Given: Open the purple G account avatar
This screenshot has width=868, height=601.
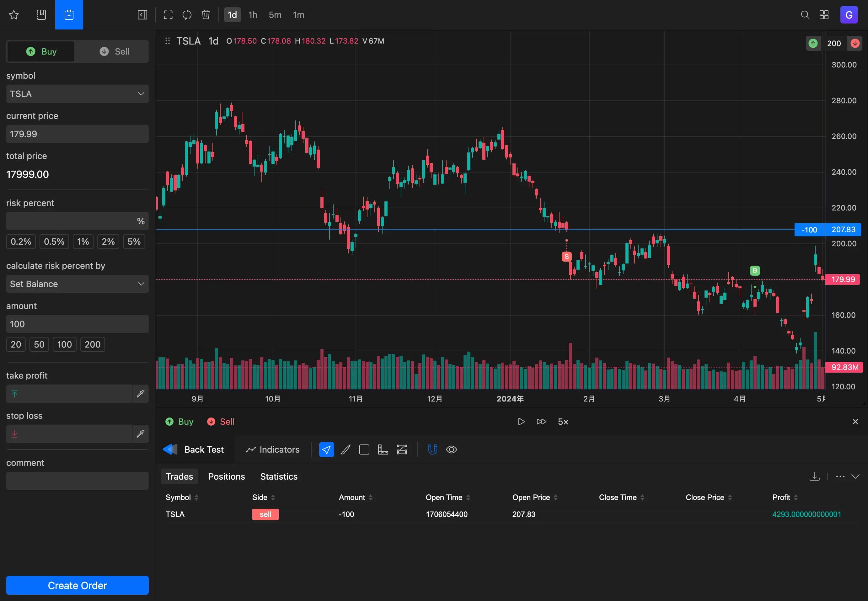Looking at the screenshot, I should pyautogui.click(x=849, y=15).
